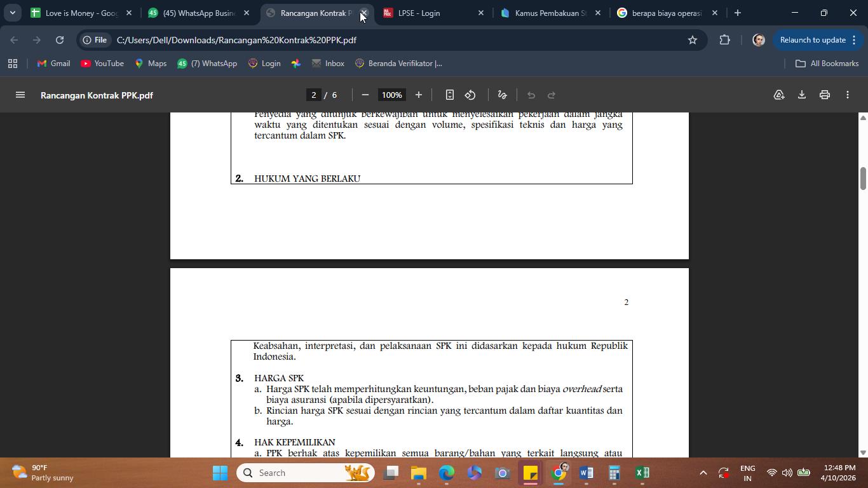
Task: Open the Chrome profile avatar
Action: tap(758, 40)
